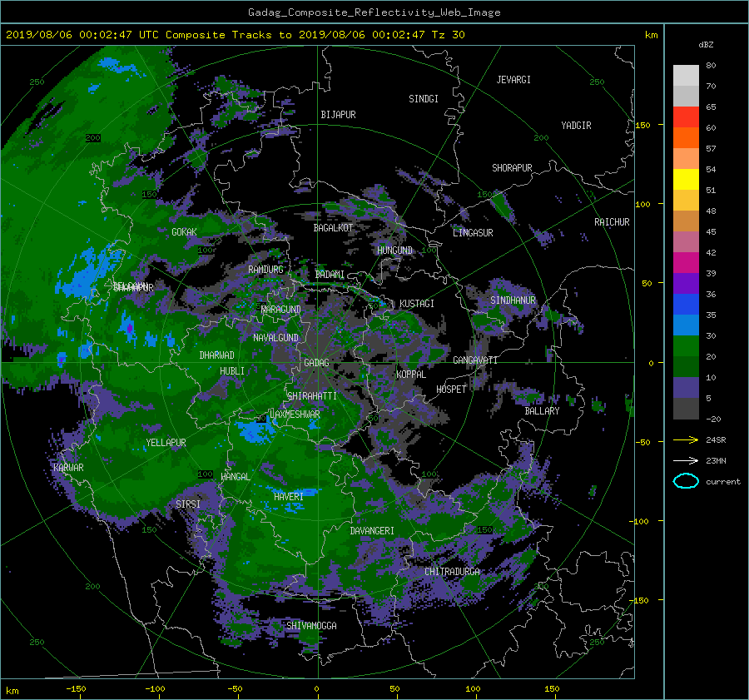
Task: Click the BAGALKOT city label
Action: [333, 228]
